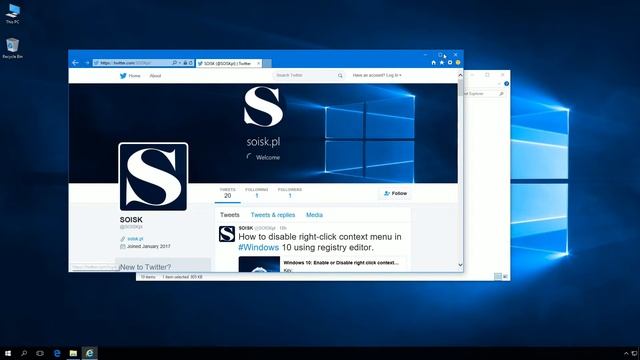640x360 pixels.
Task: Go back with the browser back arrow
Action: (75, 63)
